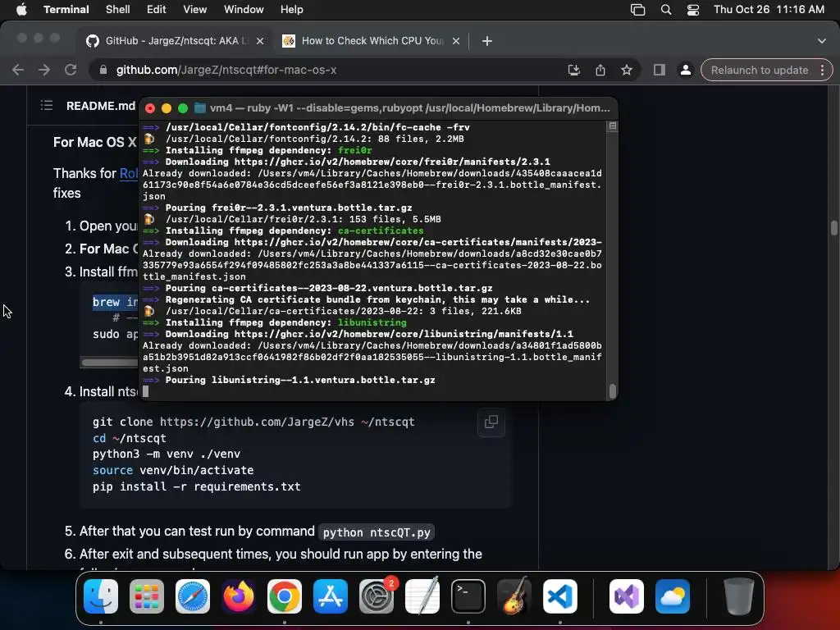Reload the GitHub page
The height and width of the screenshot is (630, 840).
click(x=71, y=70)
